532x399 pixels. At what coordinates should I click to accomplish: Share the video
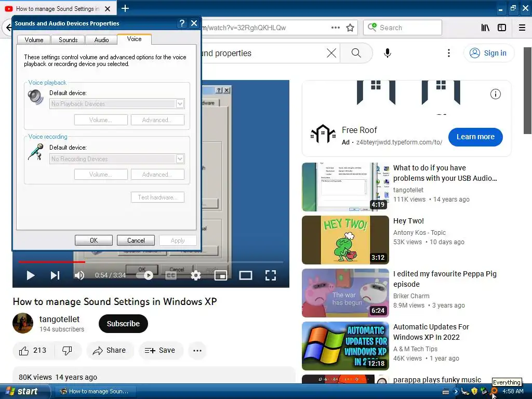pyautogui.click(x=110, y=351)
